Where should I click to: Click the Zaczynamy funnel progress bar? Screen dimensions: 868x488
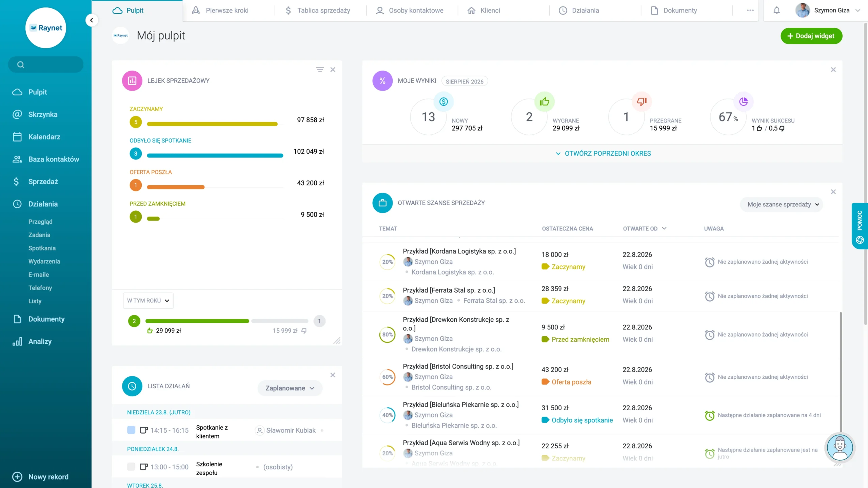(x=212, y=124)
